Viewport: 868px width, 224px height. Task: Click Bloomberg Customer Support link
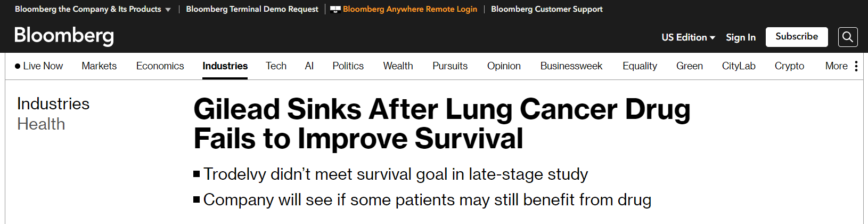click(x=546, y=9)
